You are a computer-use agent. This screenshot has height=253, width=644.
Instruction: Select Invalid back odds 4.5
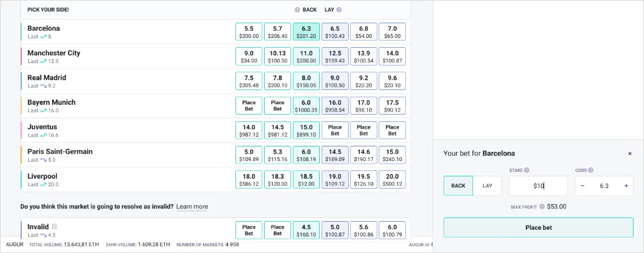coord(306,230)
